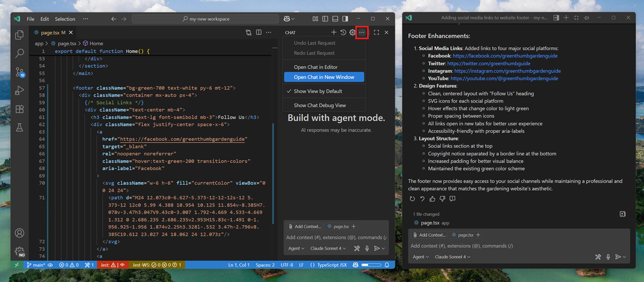Click my-new-workspace command center search box
644x282 pixels.
206,19
